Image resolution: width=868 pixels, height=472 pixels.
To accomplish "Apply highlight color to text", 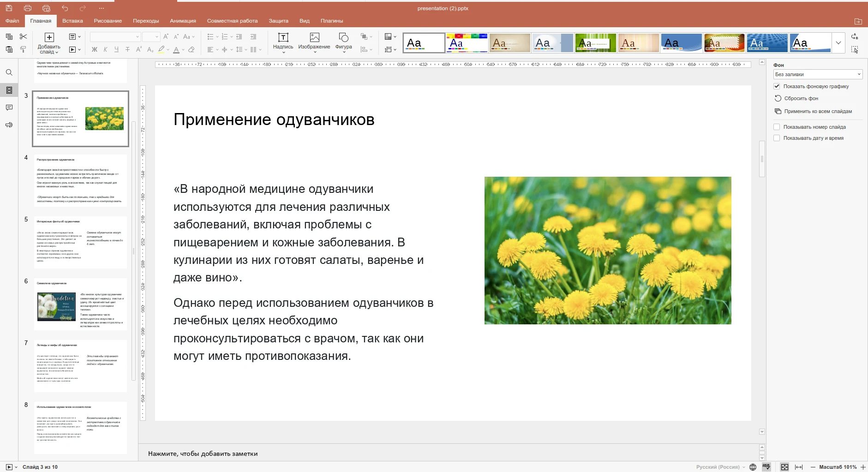I will click(x=161, y=49).
